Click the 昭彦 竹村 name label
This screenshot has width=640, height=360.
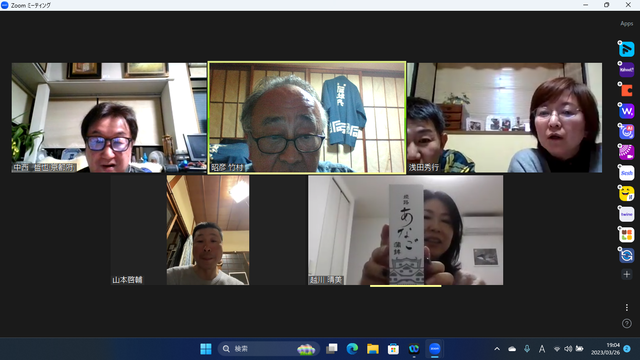click(x=227, y=167)
